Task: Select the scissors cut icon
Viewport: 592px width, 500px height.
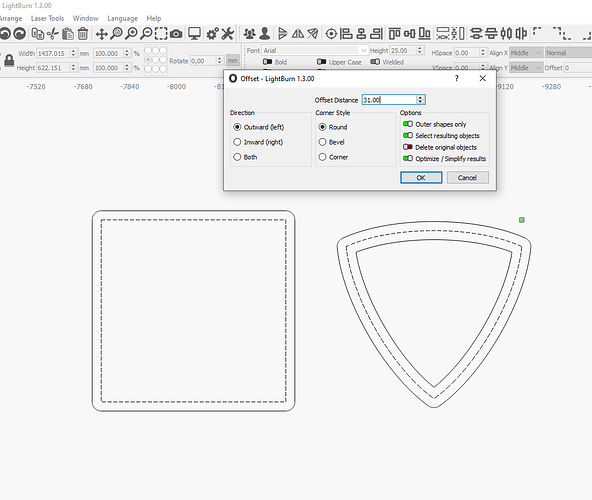Action: pos(53,34)
